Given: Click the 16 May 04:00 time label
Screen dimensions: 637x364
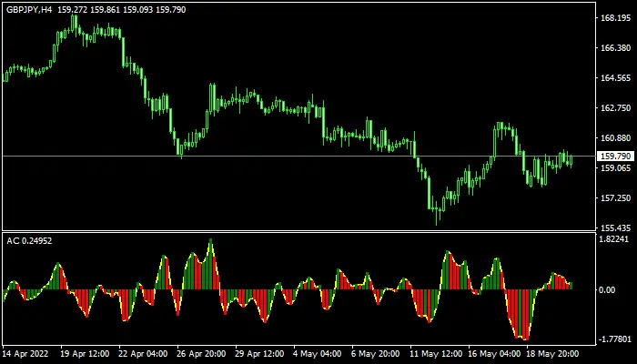Looking at the screenshot, I should (x=494, y=353).
